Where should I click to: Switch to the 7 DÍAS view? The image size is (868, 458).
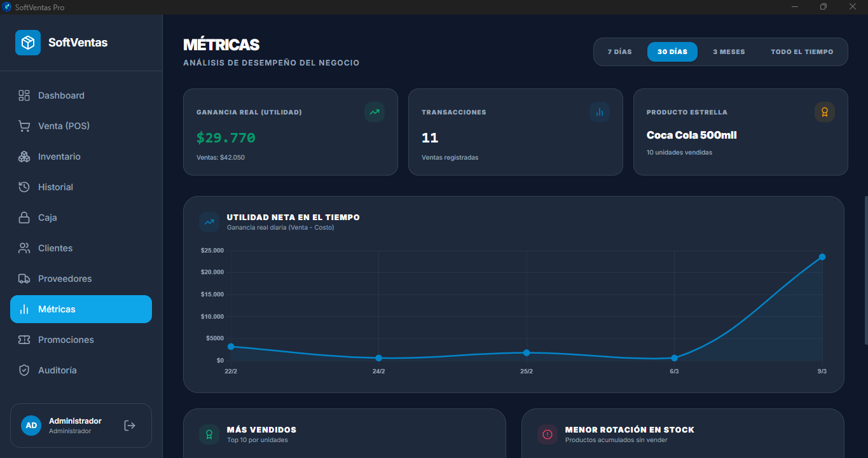(619, 52)
